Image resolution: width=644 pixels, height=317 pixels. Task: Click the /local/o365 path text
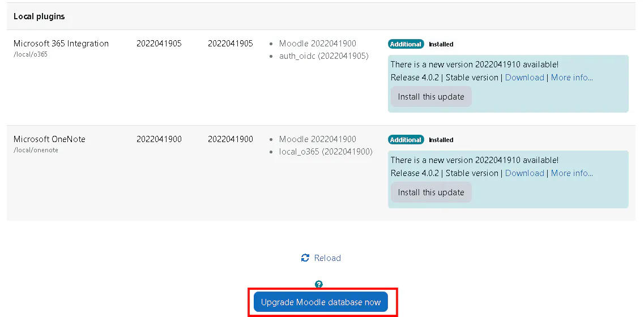31,54
